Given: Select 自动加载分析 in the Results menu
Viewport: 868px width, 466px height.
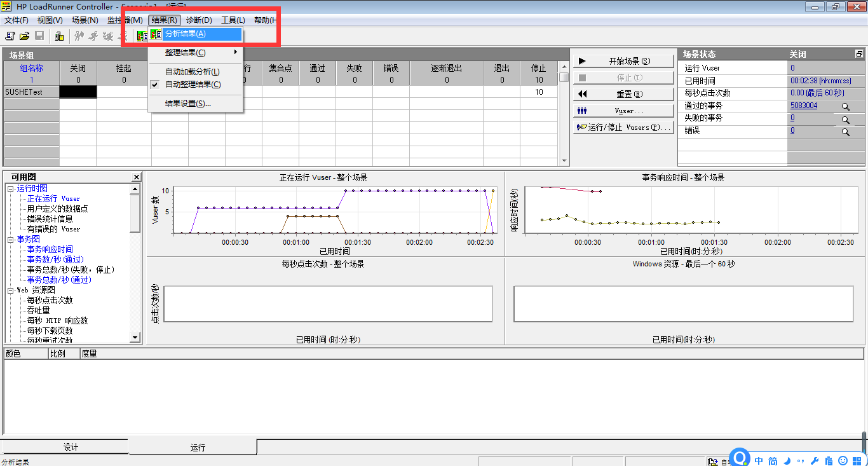Looking at the screenshot, I should [x=196, y=72].
